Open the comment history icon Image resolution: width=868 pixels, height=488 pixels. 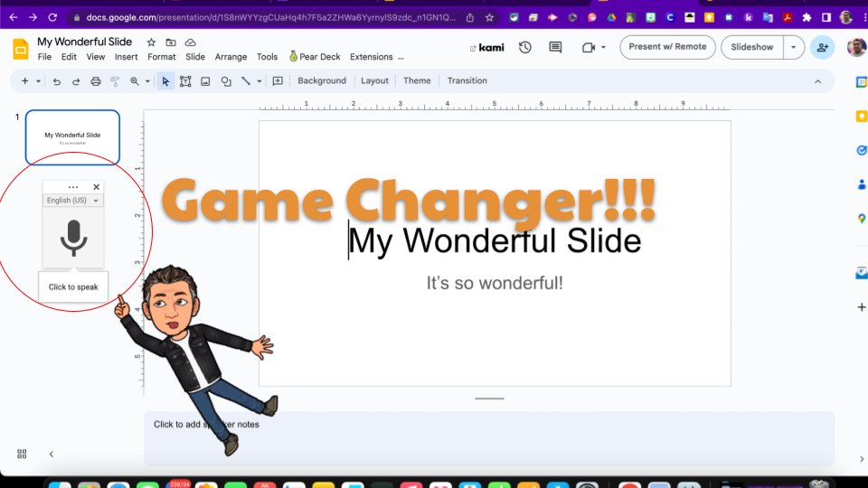(554, 47)
